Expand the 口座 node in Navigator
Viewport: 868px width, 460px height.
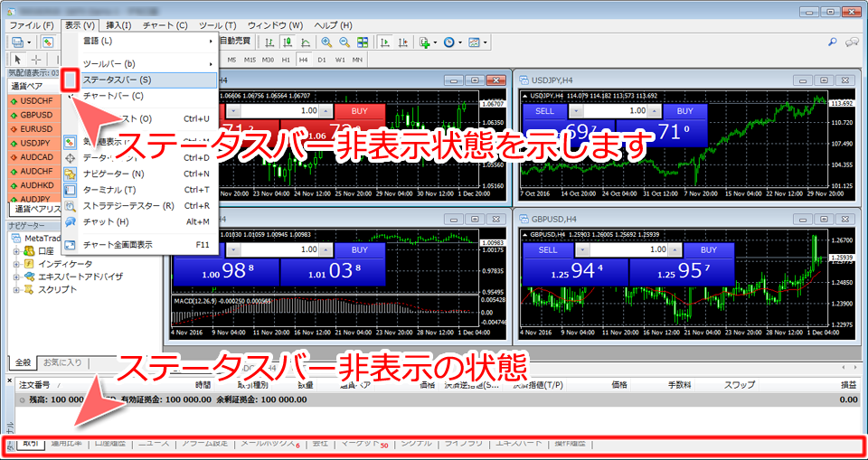pyautogui.click(x=16, y=251)
